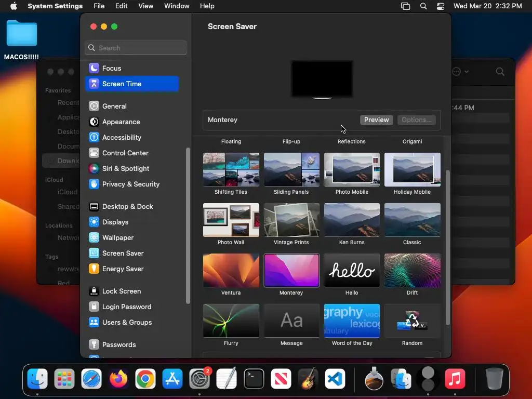Open Spotlight search in menu bar
This screenshot has height=399, width=532.
click(x=423, y=6)
